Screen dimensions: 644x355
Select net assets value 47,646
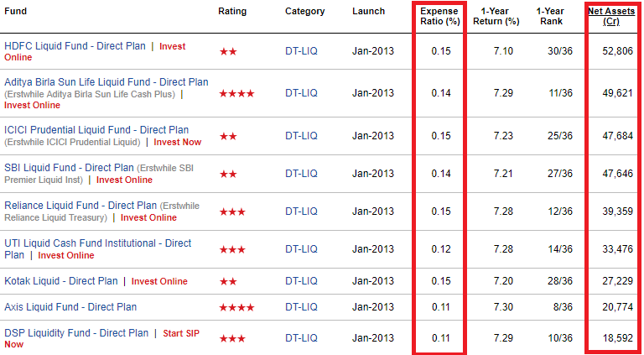[x=617, y=174]
